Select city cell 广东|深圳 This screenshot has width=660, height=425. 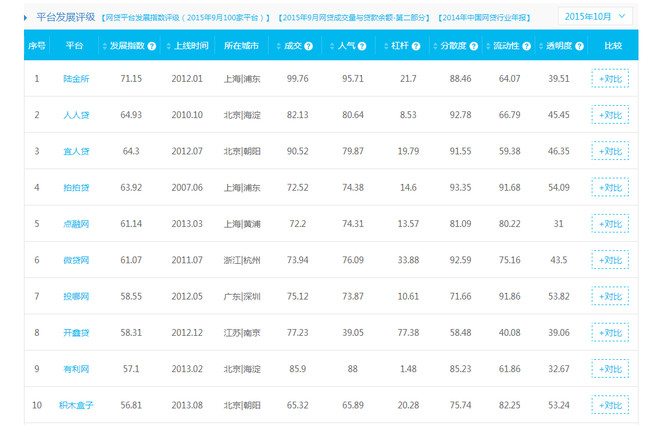pos(242,296)
